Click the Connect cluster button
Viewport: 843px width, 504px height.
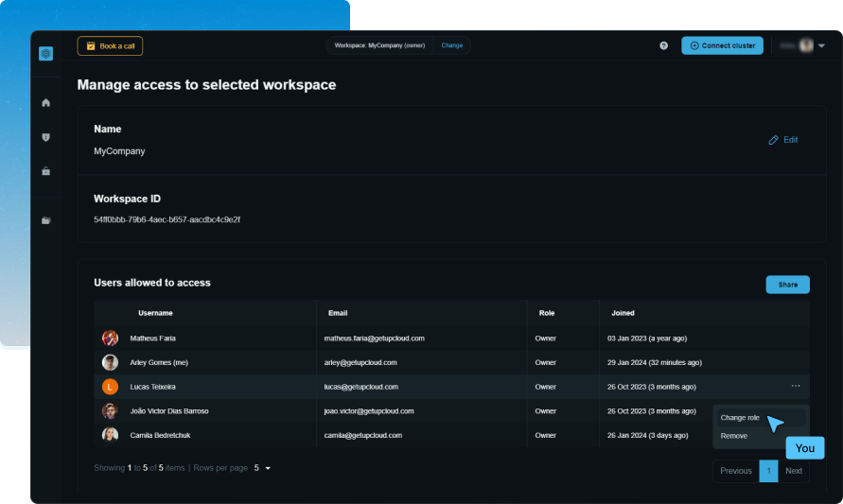[722, 45]
